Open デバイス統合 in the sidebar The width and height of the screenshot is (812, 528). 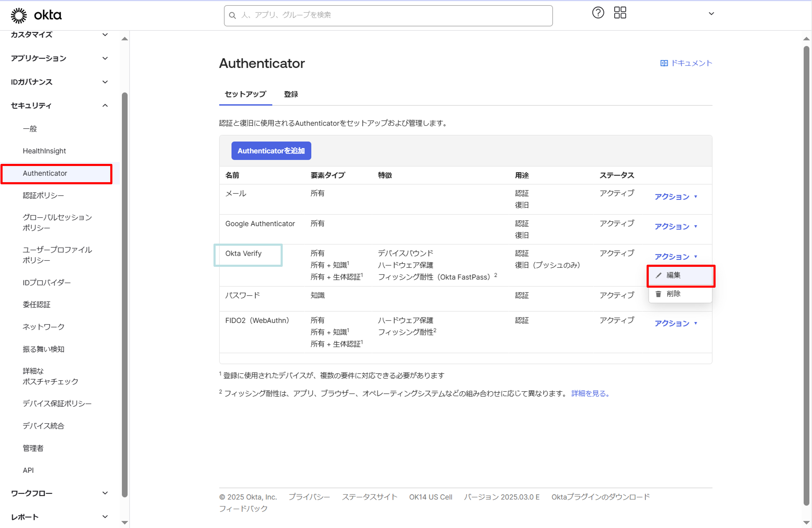[43, 426]
